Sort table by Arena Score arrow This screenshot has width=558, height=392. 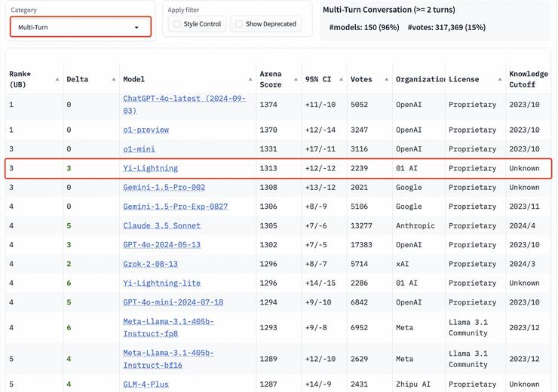pos(296,79)
